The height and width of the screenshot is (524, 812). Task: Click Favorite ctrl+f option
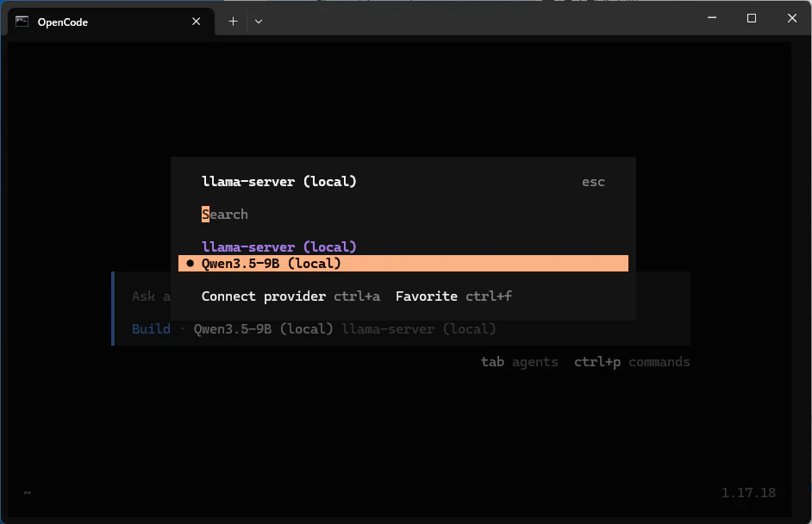(x=453, y=296)
